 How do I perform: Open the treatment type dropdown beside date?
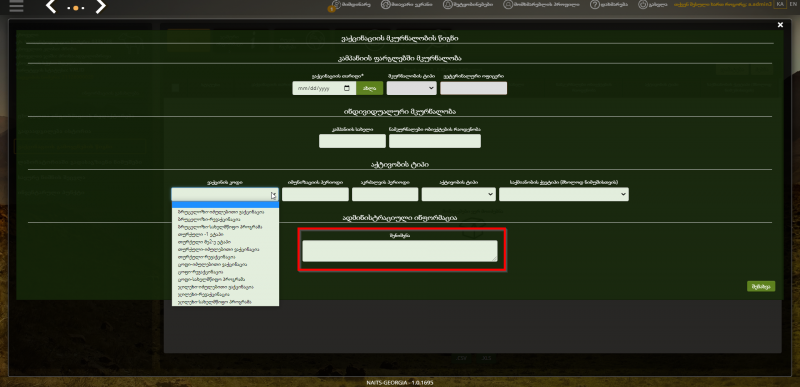pyautogui.click(x=412, y=88)
